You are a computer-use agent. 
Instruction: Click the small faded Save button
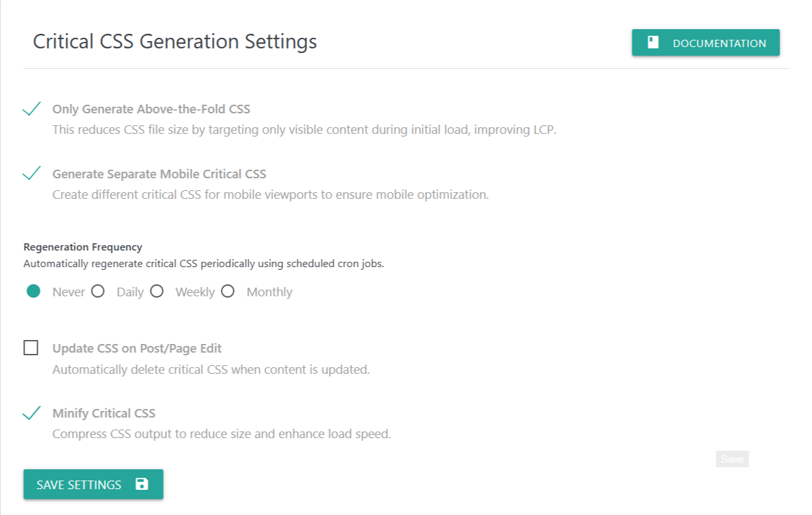click(x=732, y=459)
